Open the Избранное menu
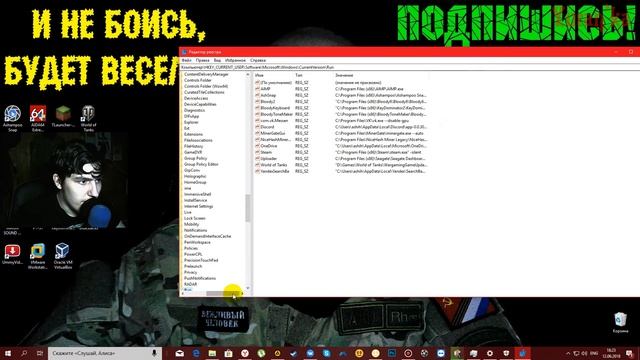 (x=236, y=60)
